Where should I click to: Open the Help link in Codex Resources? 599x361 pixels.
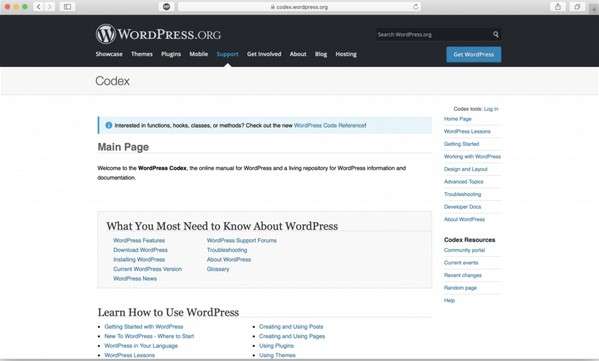[x=449, y=300]
